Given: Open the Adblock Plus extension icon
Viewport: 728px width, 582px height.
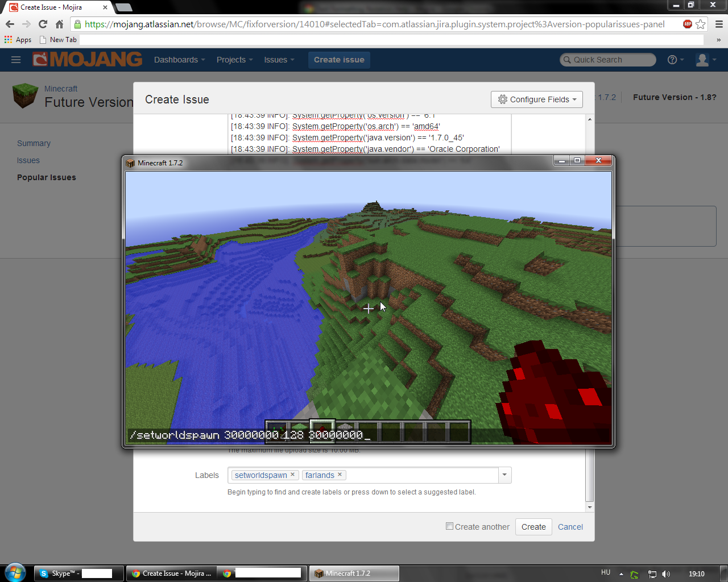Looking at the screenshot, I should coord(688,24).
